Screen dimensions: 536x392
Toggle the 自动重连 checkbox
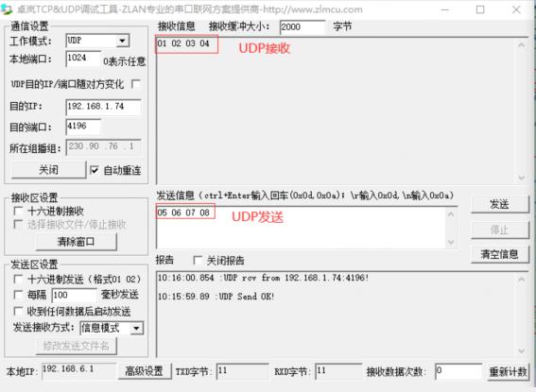(95, 170)
